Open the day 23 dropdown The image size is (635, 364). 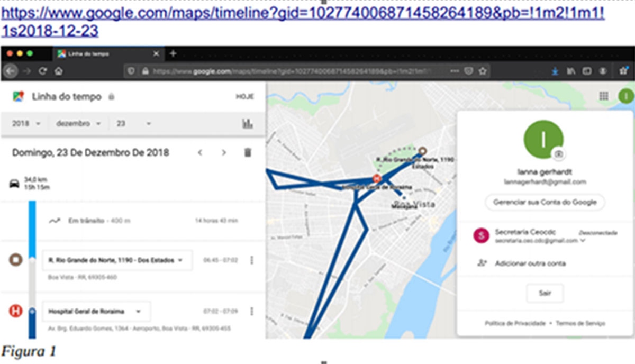[134, 123]
